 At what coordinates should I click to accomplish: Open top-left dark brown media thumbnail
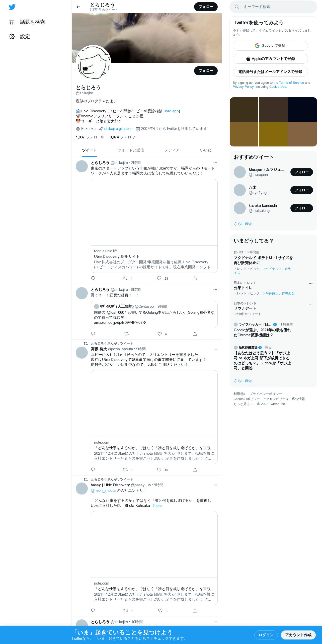coord(244,110)
